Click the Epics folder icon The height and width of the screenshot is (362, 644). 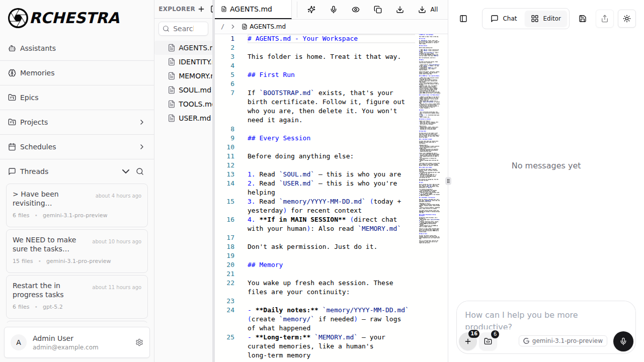tap(12, 98)
